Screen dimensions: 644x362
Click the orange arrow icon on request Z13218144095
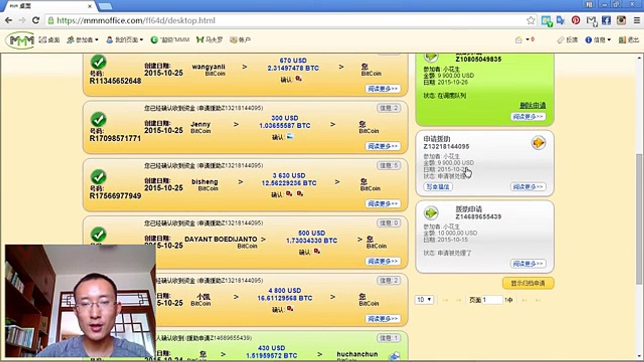538,143
